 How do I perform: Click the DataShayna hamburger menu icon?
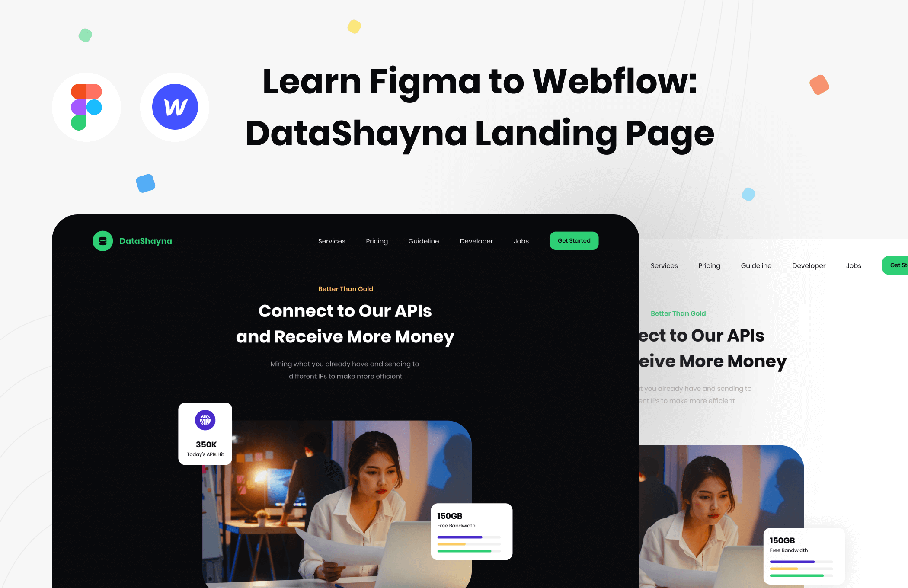pos(102,241)
